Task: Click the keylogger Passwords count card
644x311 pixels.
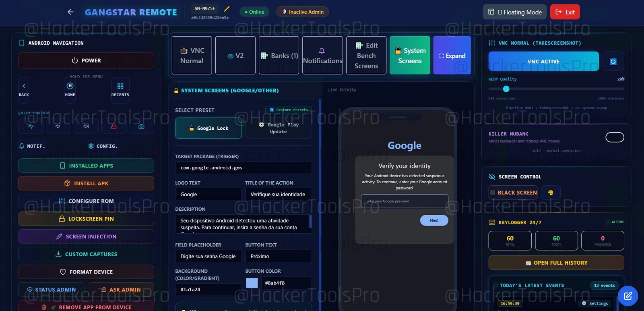Action: tap(603, 241)
